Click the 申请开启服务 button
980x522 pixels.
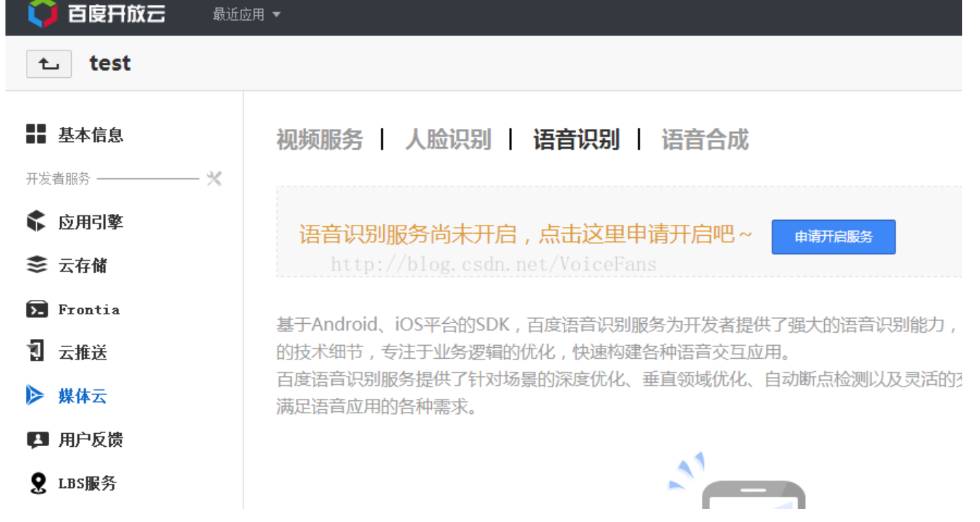tap(834, 237)
